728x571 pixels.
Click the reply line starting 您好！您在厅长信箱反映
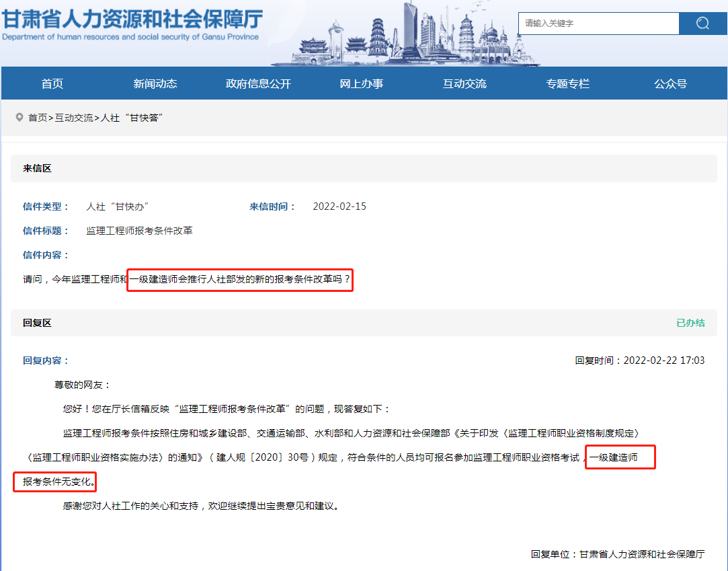(226, 409)
